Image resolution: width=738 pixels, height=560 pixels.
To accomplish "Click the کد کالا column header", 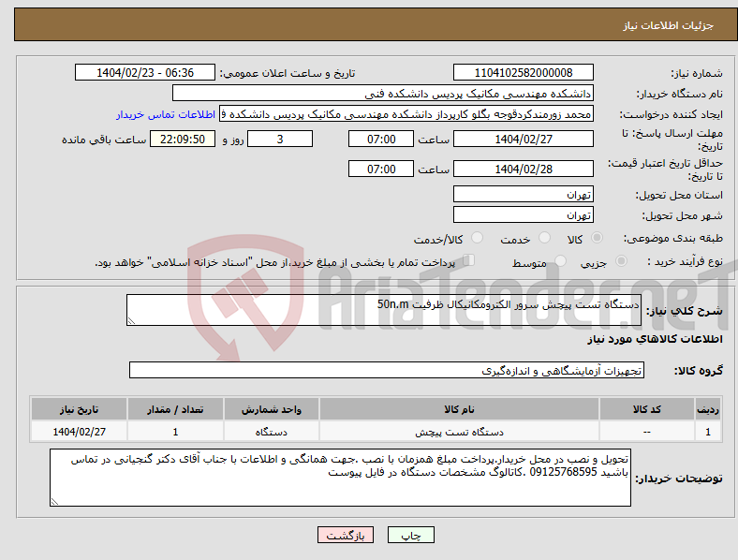I will click(x=647, y=409).
